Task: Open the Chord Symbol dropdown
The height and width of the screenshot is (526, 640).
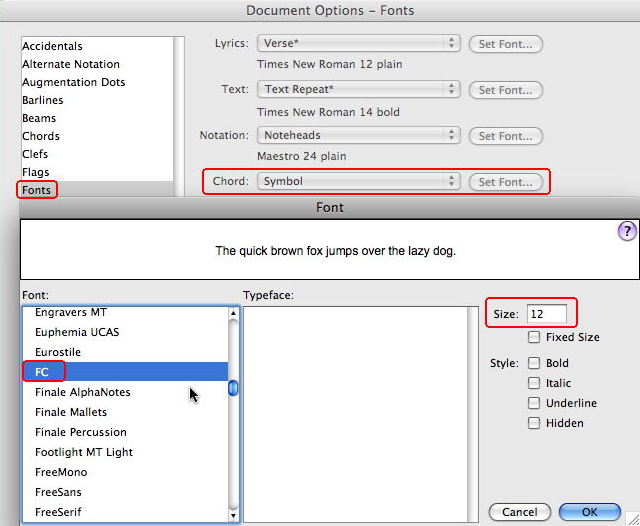Action: 358,181
